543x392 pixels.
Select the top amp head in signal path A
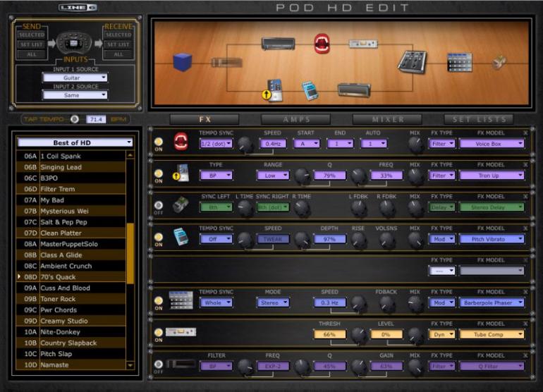click(x=278, y=44)
